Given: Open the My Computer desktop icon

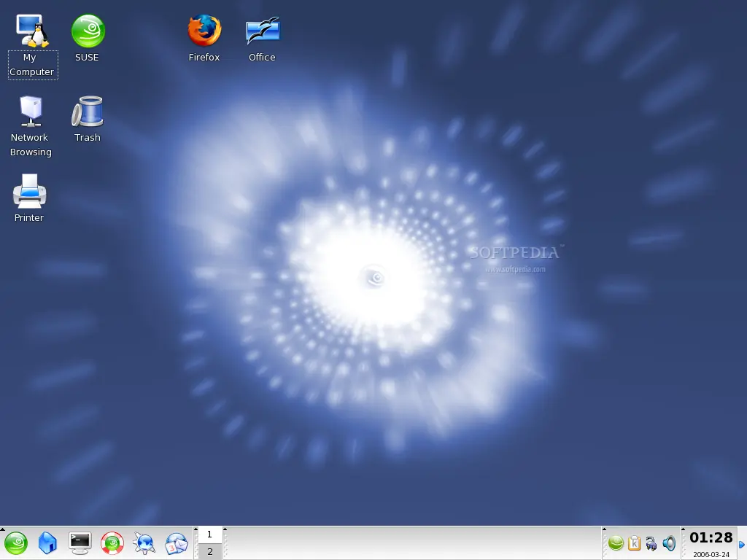Looking at the screenshot, I should (32, 31).
